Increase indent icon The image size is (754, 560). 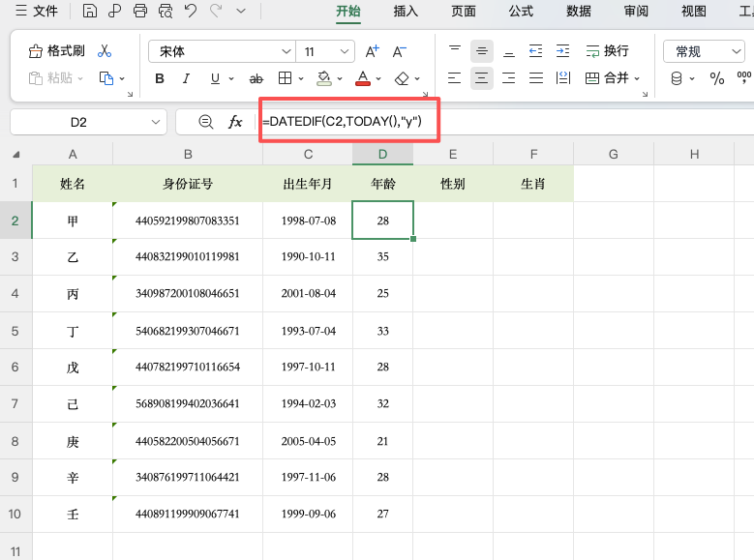[x=562, y=51]
